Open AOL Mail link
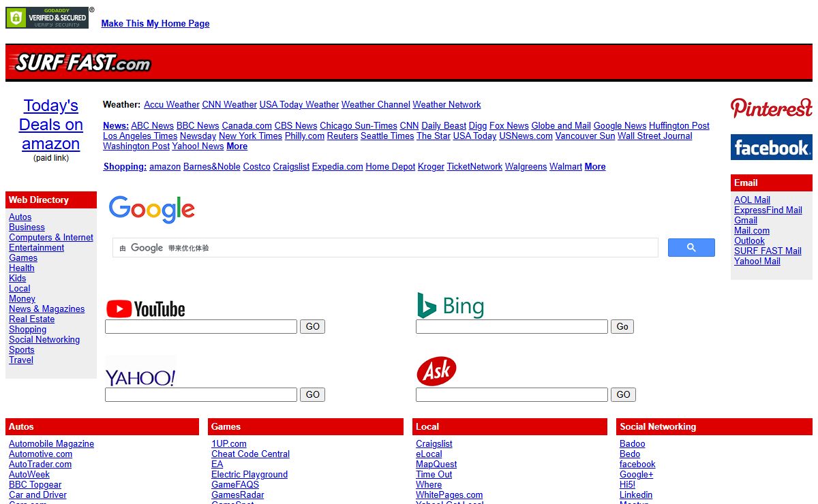The image size is (818, 504). tap(752, 200)
